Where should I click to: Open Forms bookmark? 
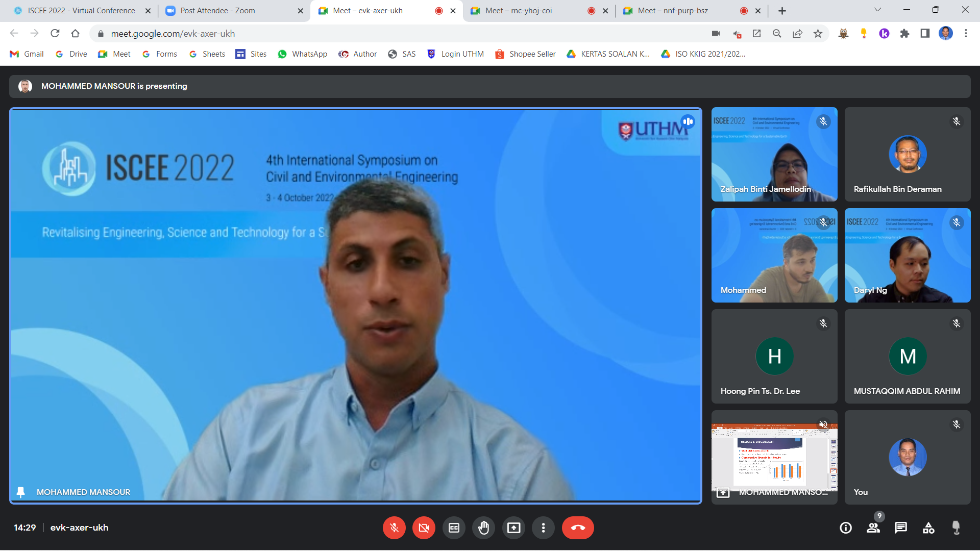pos(160,54)
